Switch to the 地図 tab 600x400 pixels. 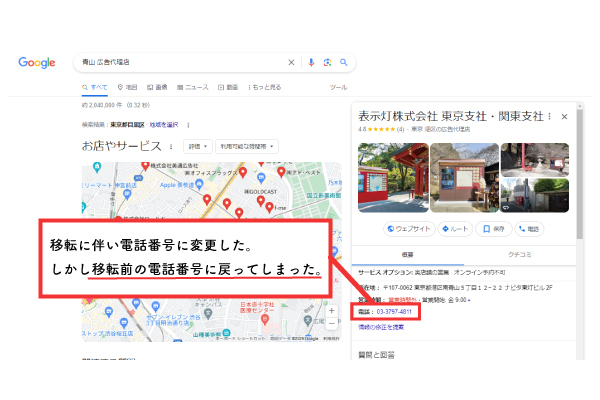click(127, 87)
